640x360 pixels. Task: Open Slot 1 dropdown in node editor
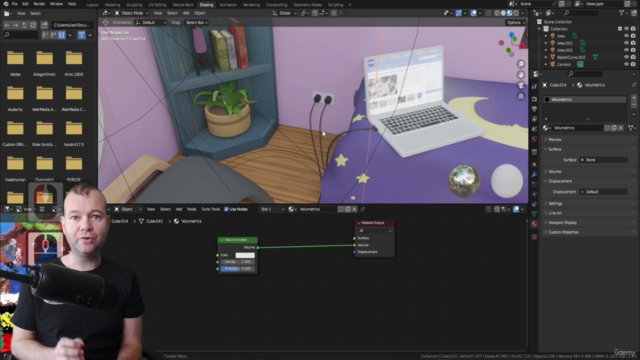[272, 209]
